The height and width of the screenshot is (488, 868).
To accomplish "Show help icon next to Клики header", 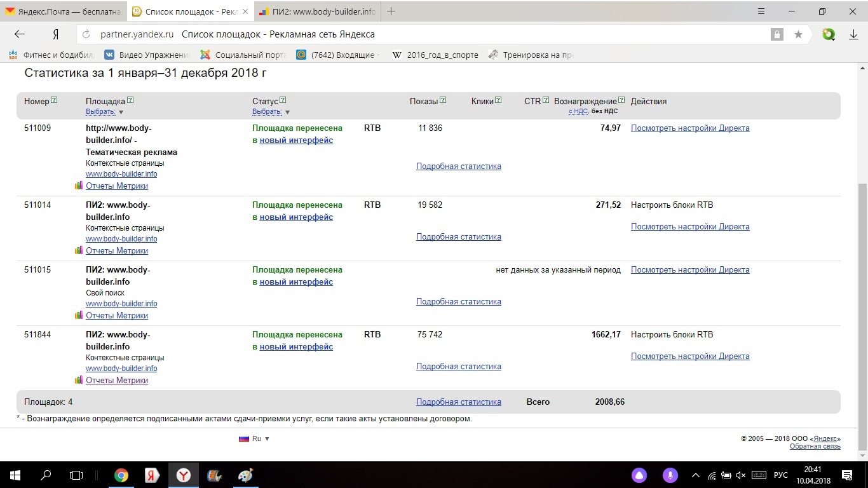I will 498,100.
